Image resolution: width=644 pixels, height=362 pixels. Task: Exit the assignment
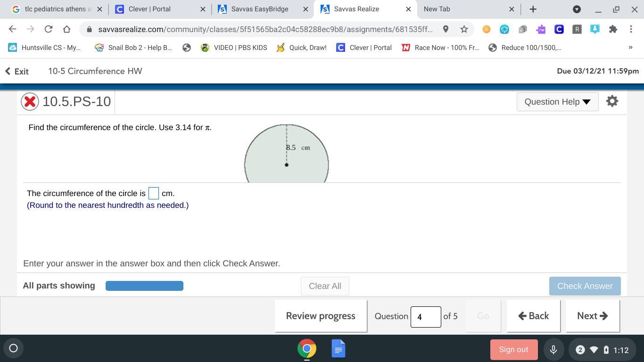pyautogui.click(x=17, y=71)
